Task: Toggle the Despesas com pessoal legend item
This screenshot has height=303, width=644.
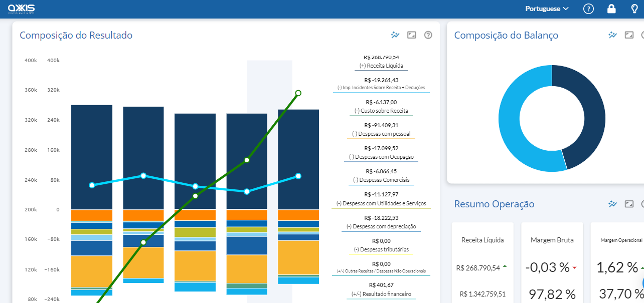Action: click(x=381, y=134)
